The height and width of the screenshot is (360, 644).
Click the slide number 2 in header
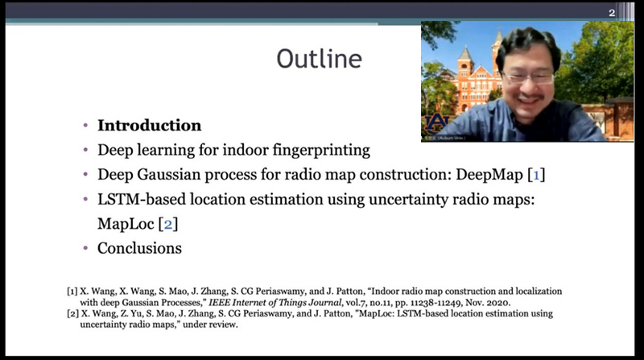pos(612,12)
